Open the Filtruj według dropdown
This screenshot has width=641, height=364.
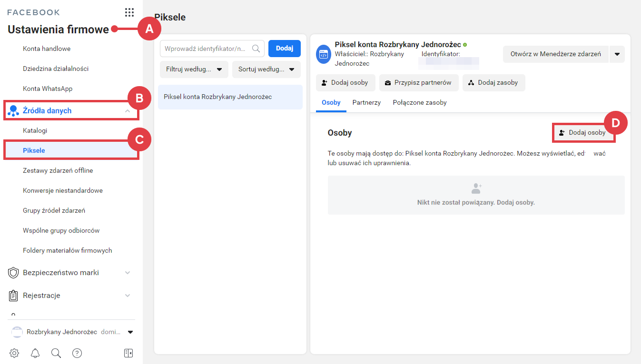pyautogui.click(x=194, y=69)
